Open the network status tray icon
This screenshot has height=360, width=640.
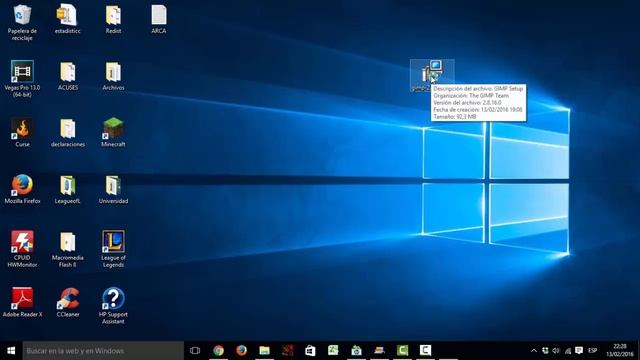click(567, 351)
